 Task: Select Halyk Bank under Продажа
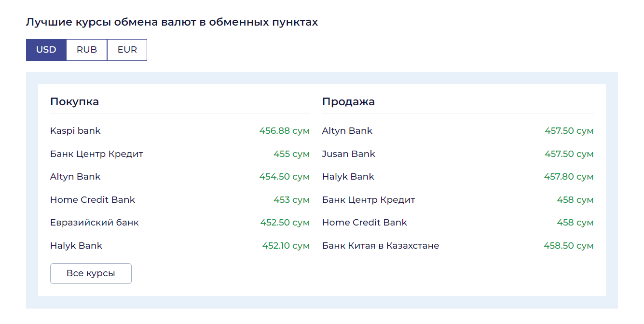(348, 177)
